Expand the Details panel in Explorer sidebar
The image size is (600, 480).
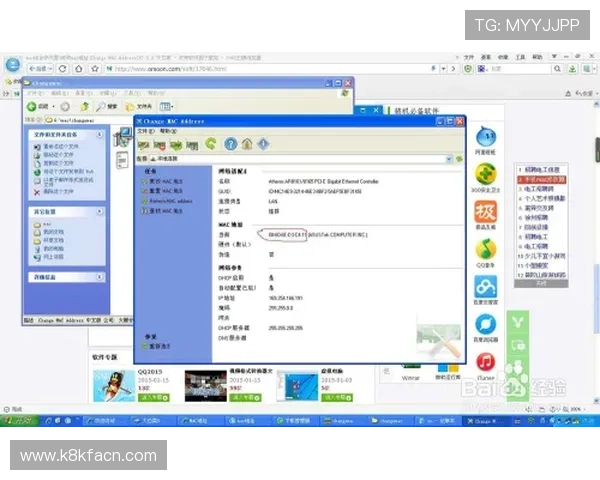coord(99,277)
